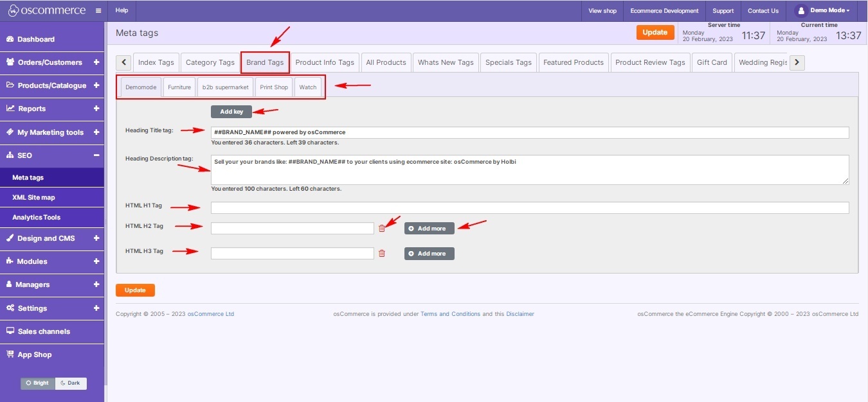Click Add more next to HTML H2 Tag
Image resolution: width=868 pixels, height=402 pixels.
coord(429,229)
